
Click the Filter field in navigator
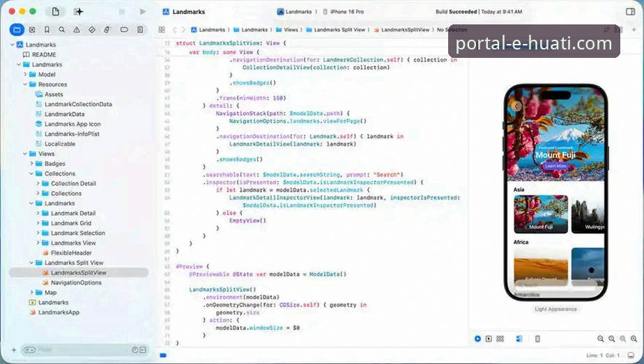tap(77, 349)
